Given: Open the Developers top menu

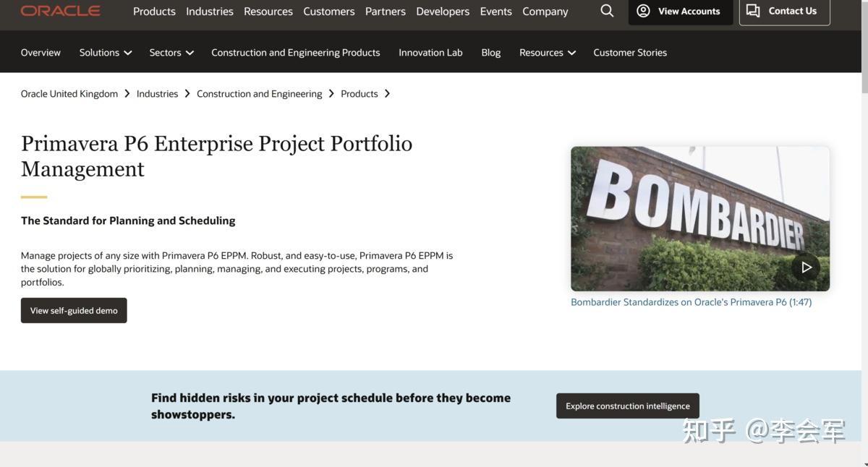Looking at the screenshot, I should pyautogui.click(x=443, y=12).
